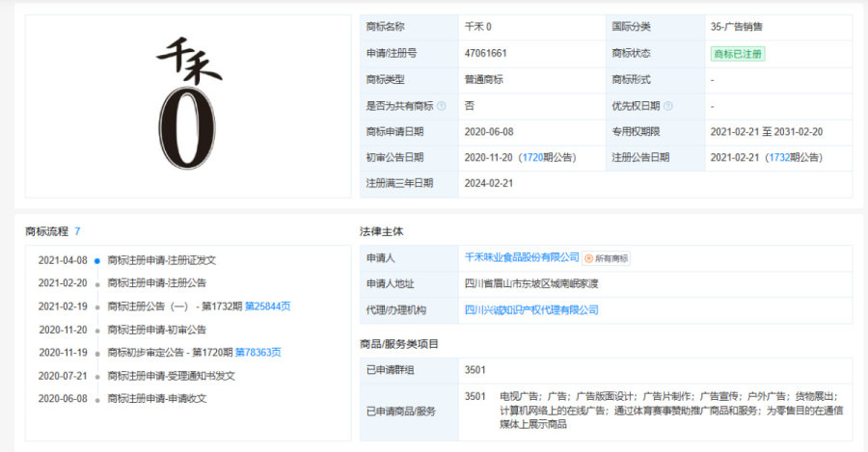Click help icon next to 优先权日期
The image size is (868, 452).
click(667, 106)
